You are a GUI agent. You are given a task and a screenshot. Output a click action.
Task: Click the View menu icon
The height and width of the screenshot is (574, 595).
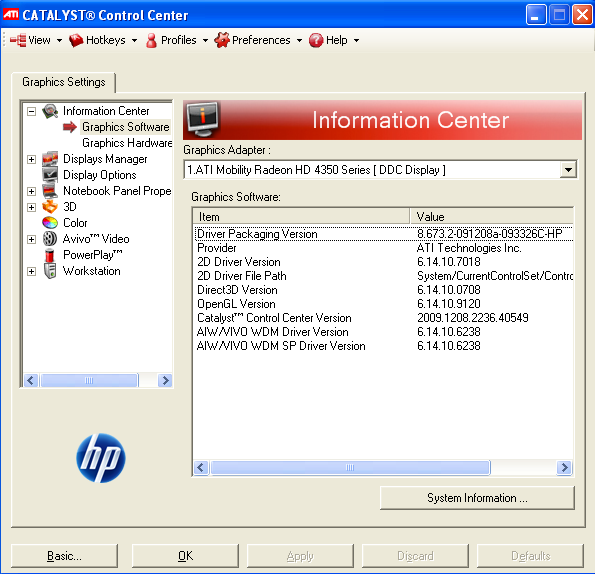point(18,40)
